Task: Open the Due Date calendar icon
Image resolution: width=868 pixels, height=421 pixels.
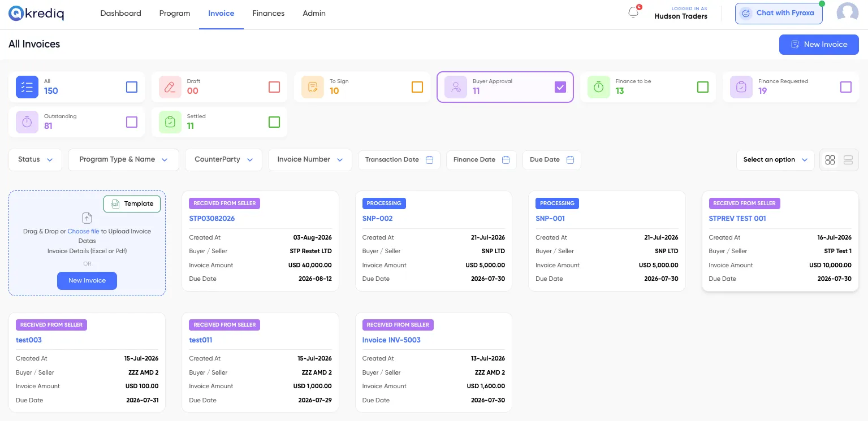Action: pyautogui.click(x=570, y=160)
